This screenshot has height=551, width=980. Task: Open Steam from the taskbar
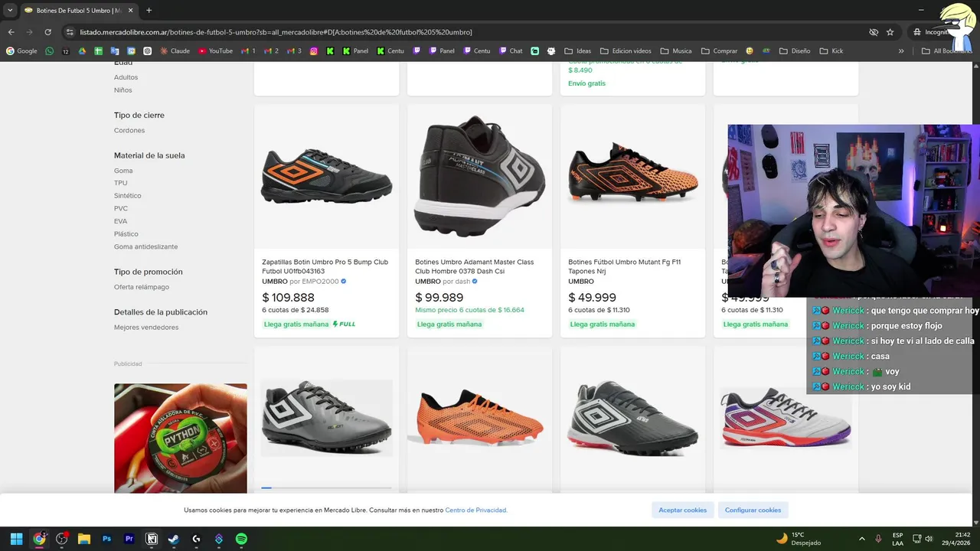[174, 539]
